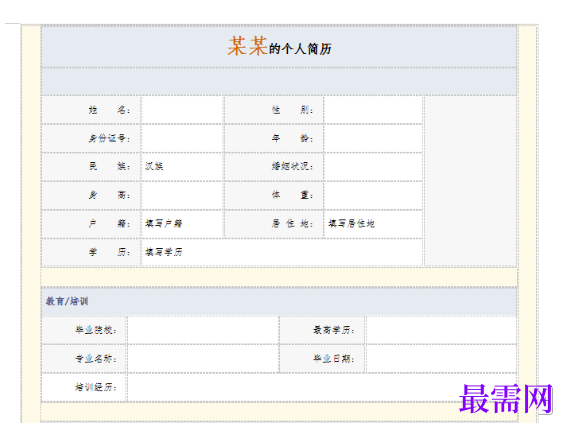Click the 最高学历 value field
Image resolution: width=571 pixels, height=430 pixels.
pyautogui.click(x=441, y=330)
